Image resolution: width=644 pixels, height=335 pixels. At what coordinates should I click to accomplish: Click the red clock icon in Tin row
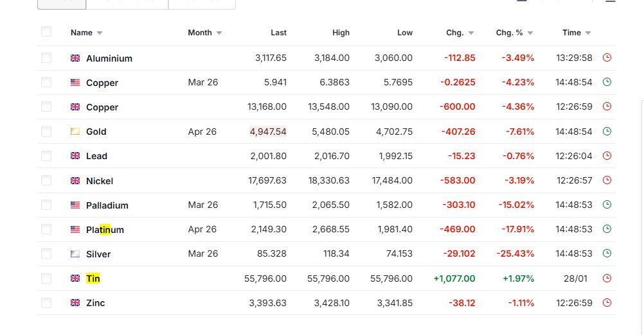pyautogui.click(x=607, y=279)
